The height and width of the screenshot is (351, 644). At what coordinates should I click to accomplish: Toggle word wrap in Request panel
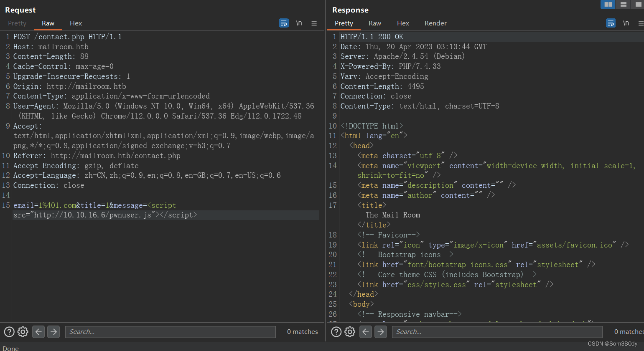tap(284, 23)
